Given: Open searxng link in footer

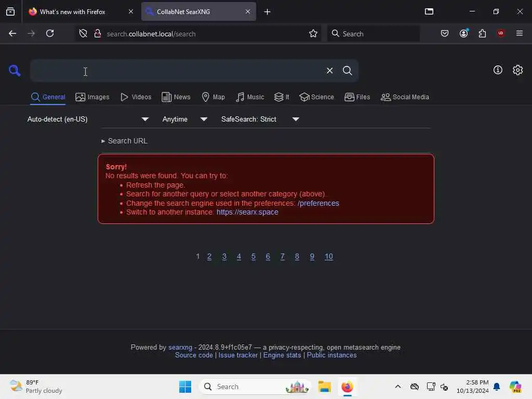Looking at the screenshot, I should 180,348.
